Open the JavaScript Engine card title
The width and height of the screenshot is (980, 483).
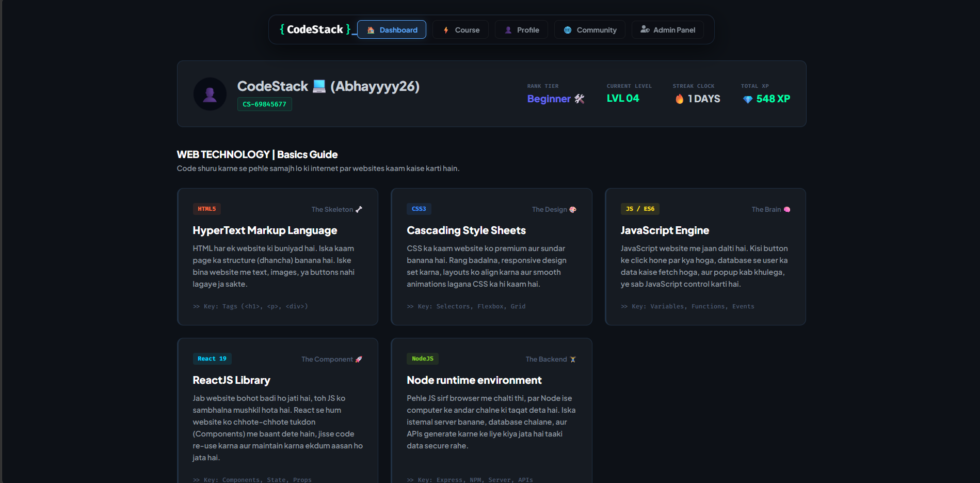pos(665,230)
